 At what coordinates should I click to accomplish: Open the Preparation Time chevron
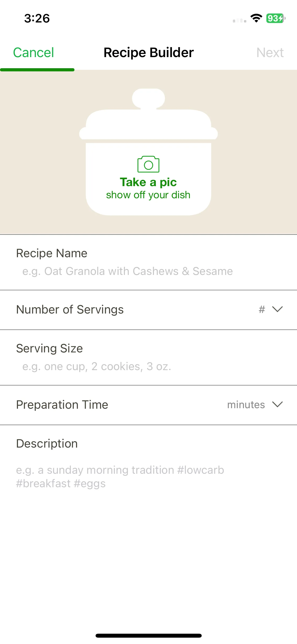point(277,404)
